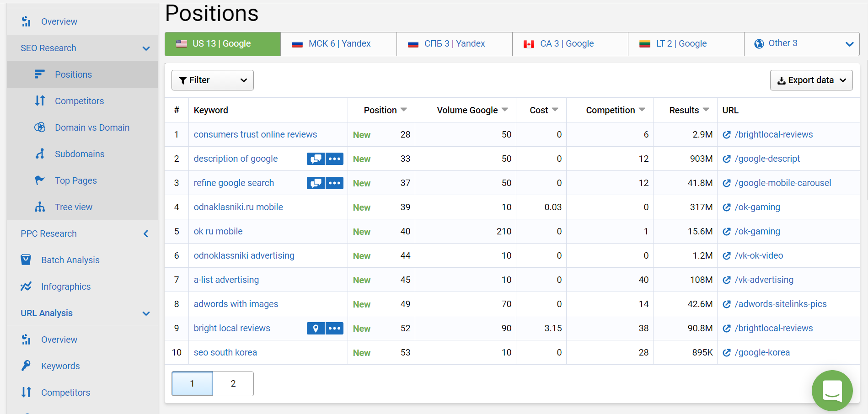Click the SERP features icon for 'description of google'
Image resolution: width=868 pixels, height=414 pixels.
tap(316, 159)
